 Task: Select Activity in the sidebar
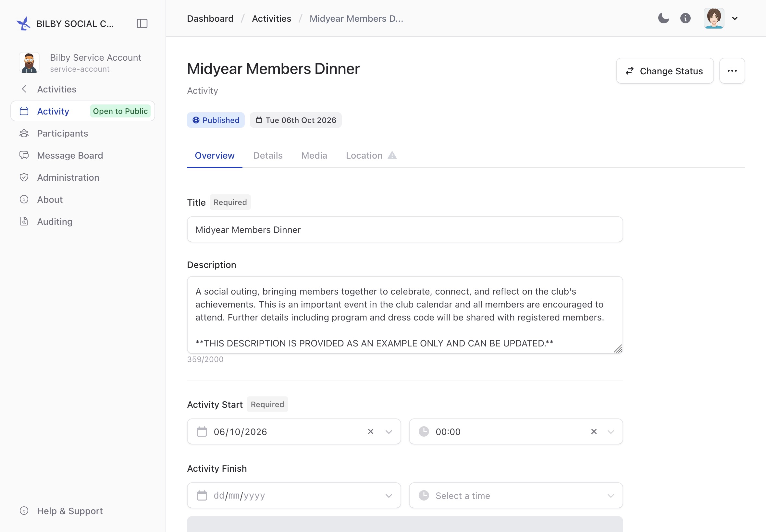point(83,111)
